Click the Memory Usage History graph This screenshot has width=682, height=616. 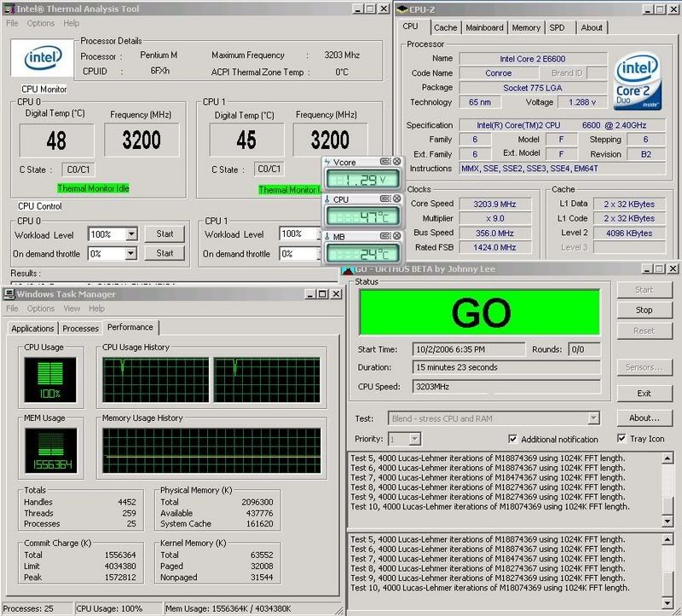(x=211, y=451)
